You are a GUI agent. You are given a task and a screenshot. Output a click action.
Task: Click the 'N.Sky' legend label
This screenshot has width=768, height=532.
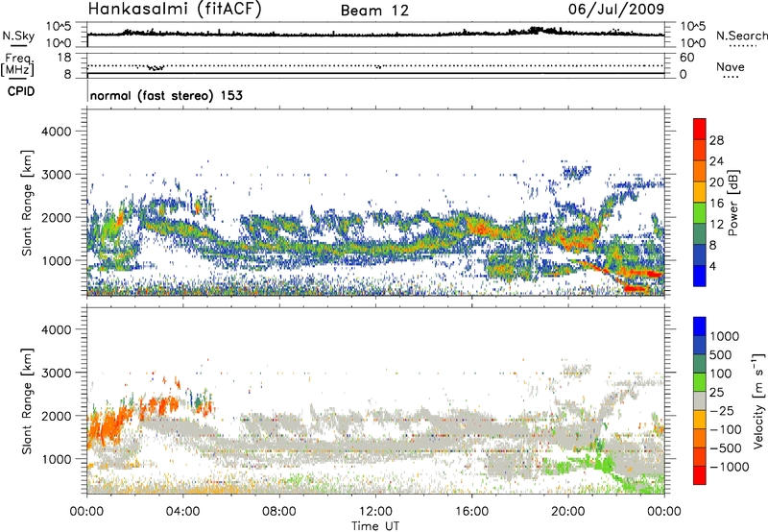click(x=18, y=36)
